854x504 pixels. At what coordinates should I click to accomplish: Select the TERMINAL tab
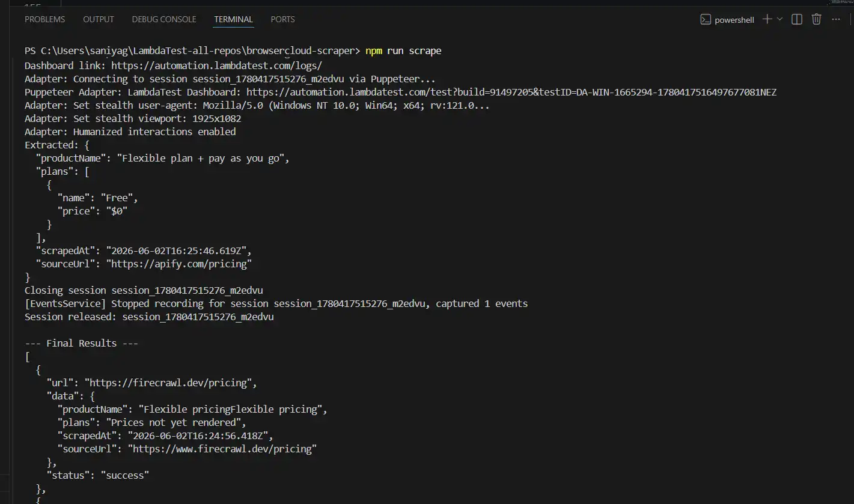coord(234,19)
